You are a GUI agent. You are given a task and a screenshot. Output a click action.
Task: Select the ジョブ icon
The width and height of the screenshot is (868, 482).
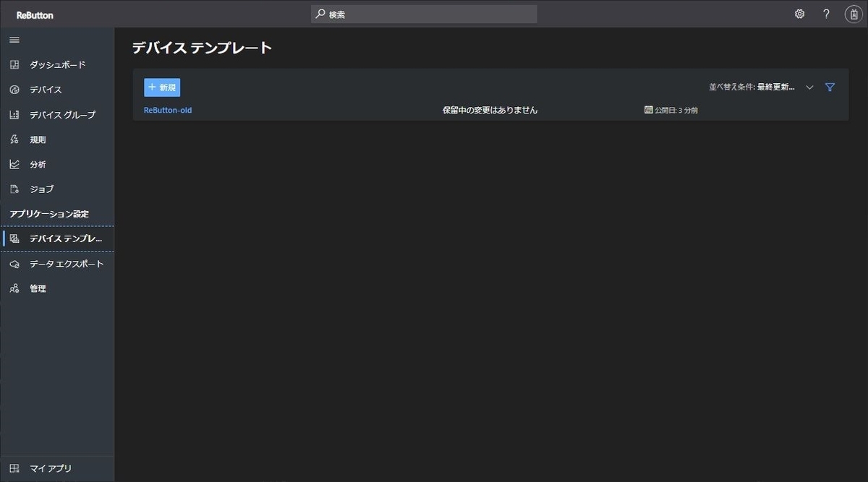14,189
